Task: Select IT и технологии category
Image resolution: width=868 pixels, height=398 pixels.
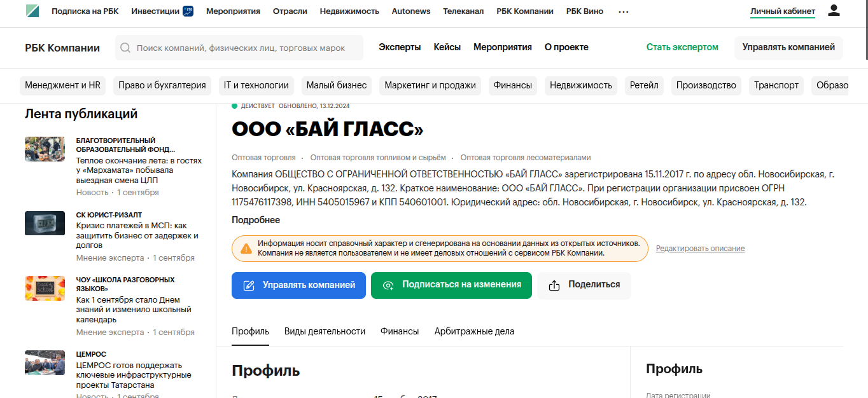Action: coord(256,85)
